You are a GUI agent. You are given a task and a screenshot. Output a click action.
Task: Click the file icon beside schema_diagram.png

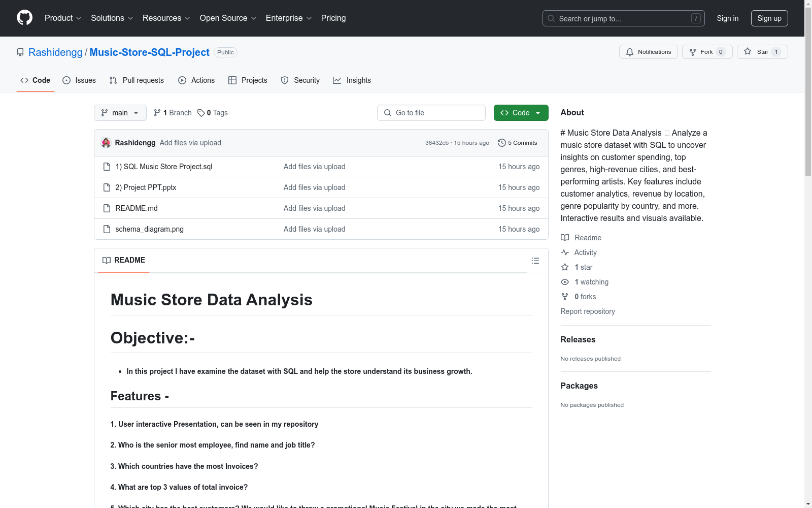[107, 229]
